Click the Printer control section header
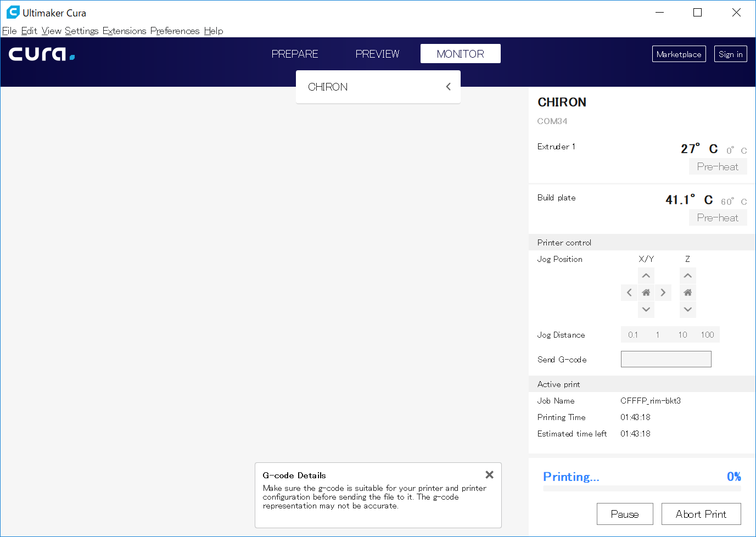The width and height of the screenshot is (756, 537). pos(642,243)
